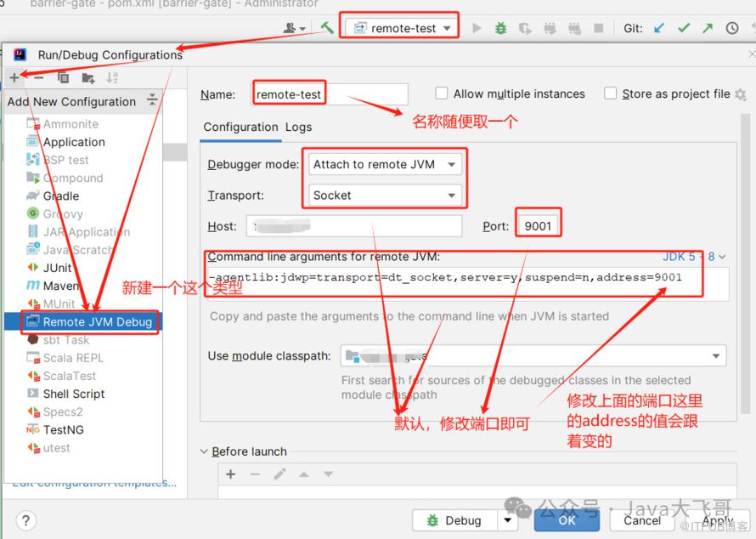Click the Before launch remove minus icon

(x=255, y=474)
